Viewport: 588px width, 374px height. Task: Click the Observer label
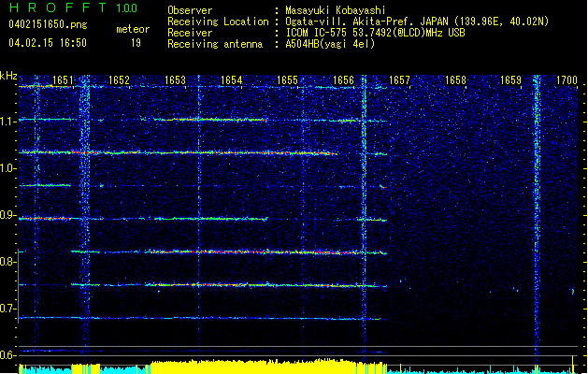[x=190, y=10]
